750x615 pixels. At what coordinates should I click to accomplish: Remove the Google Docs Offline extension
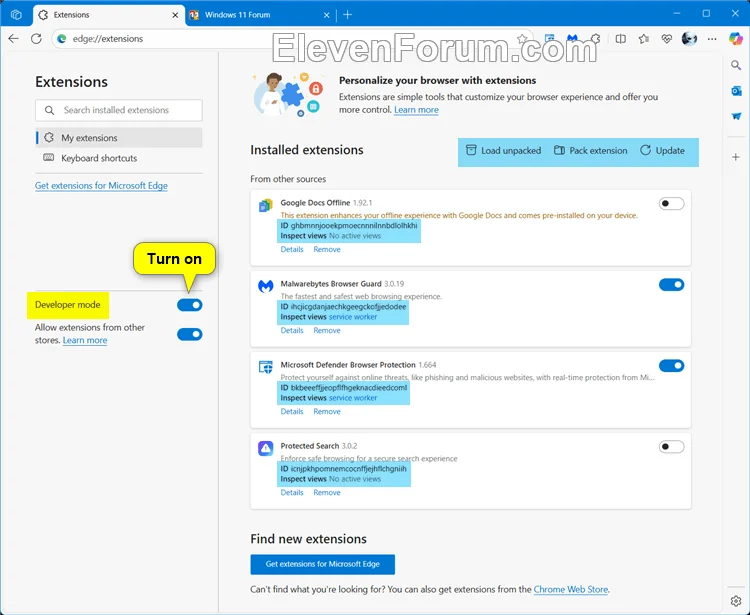click(327, 249)
